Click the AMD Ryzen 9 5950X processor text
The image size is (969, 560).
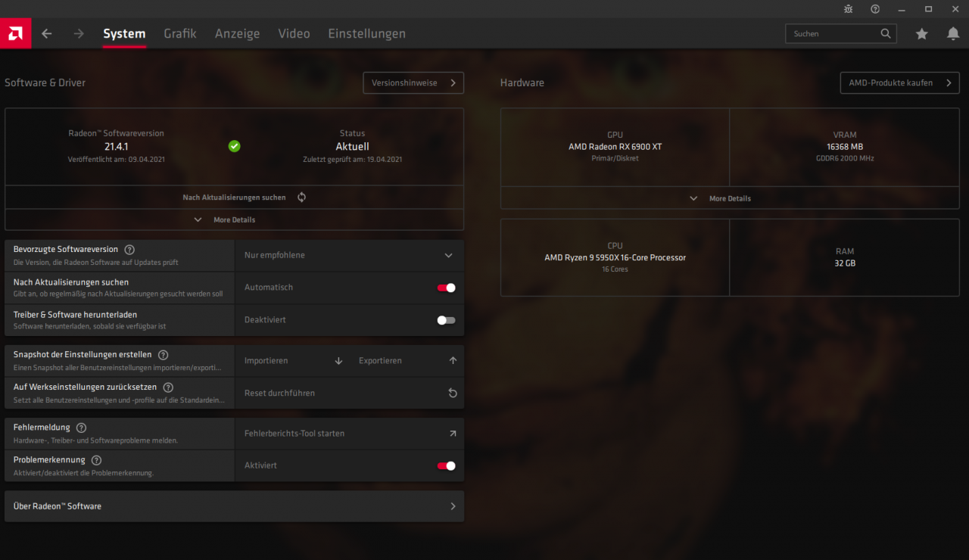(615, 257)
